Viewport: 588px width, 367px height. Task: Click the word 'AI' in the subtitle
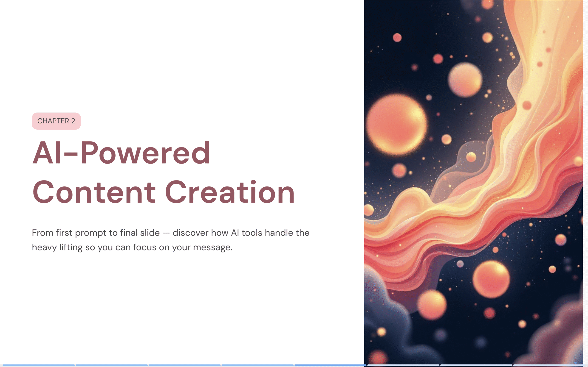[x=235, y=233]
